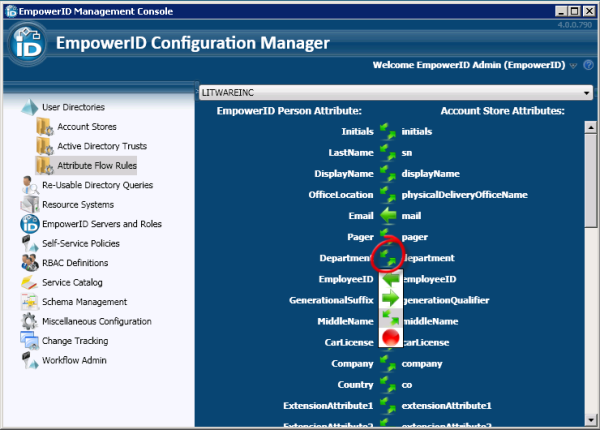Click the help question mark icon

click(588, 65)
